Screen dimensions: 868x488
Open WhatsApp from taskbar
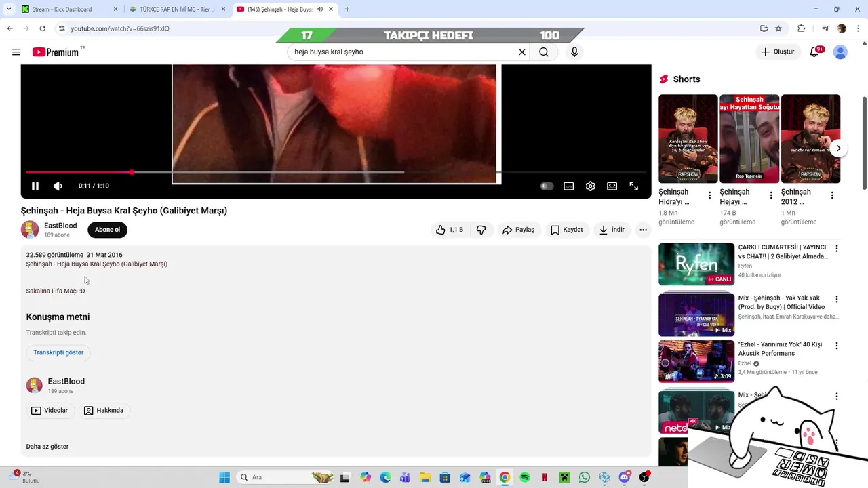pyautogui.click(x=585, y=477)
